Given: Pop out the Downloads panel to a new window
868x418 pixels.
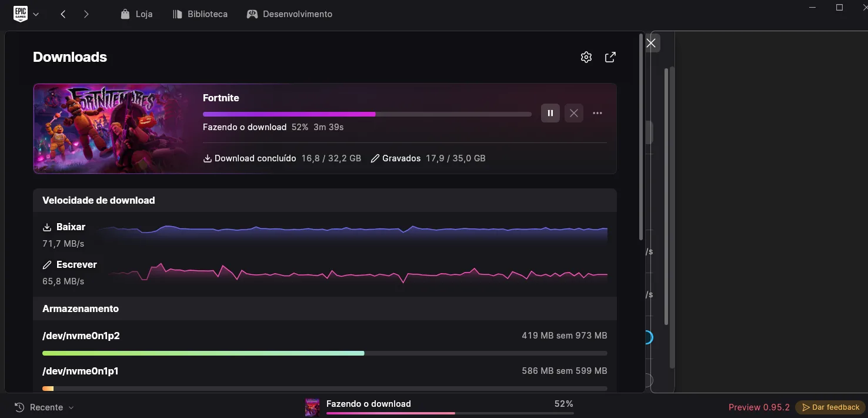Looking at the screenshot, I should [x=610, y=57].
